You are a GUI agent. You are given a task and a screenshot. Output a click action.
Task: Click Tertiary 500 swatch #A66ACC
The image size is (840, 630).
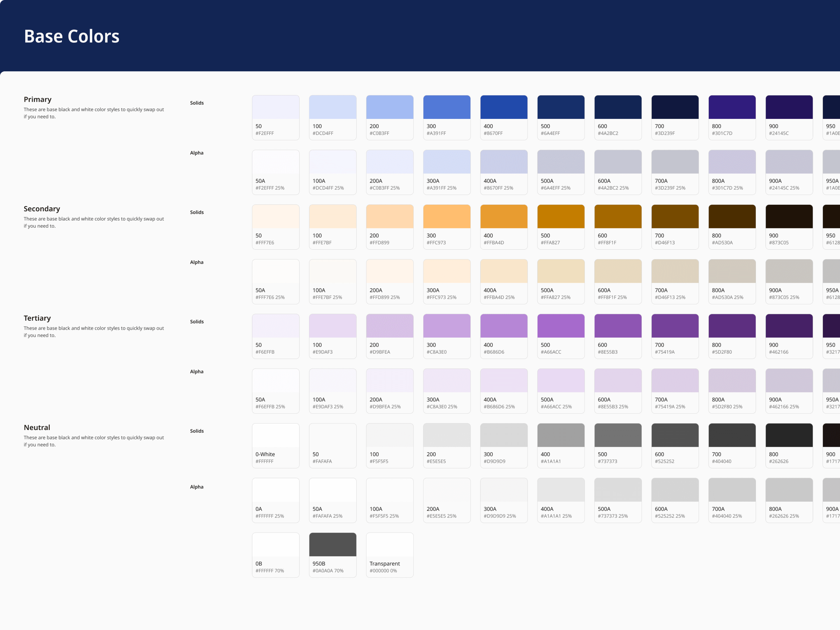pyautogui.click(x=561, y=337)
